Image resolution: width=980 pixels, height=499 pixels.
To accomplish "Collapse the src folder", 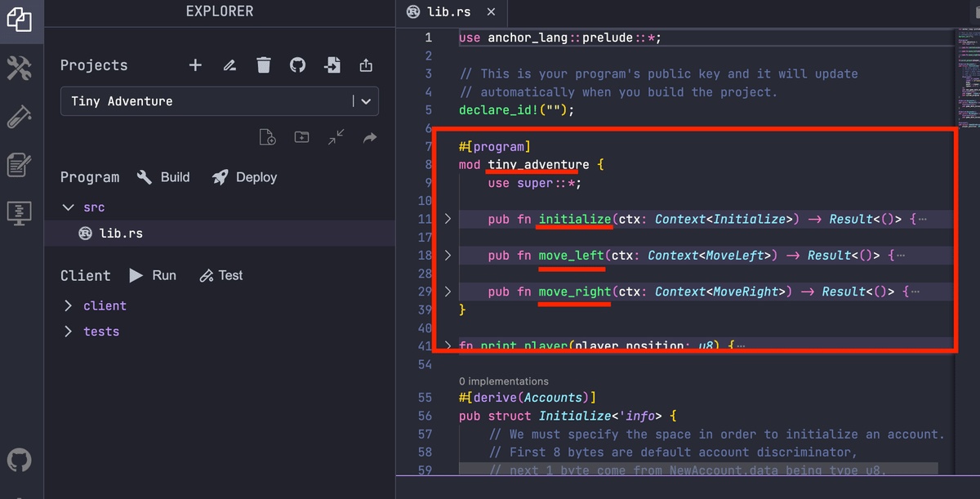I will (x=69, y=207).
